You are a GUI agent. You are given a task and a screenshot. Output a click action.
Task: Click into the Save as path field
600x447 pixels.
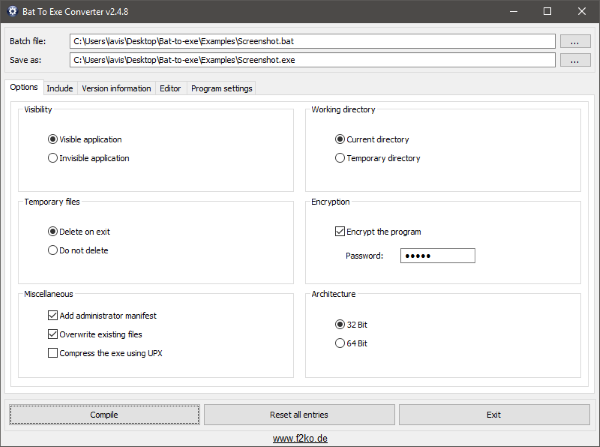click(x=312, y=60)
